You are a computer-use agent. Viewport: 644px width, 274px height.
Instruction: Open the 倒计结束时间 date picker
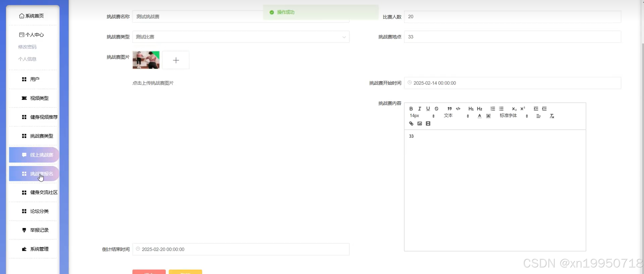pyautogui.click(x=241, y=249)
